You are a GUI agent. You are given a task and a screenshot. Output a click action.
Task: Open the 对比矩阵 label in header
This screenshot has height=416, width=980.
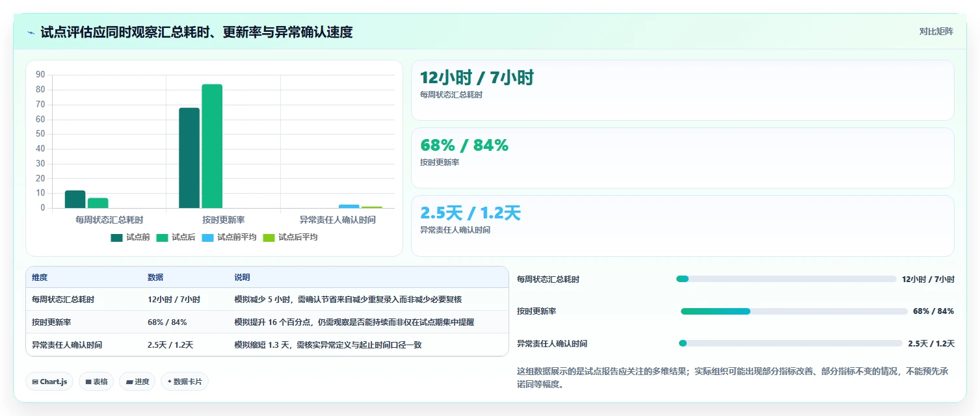point(936,32)
